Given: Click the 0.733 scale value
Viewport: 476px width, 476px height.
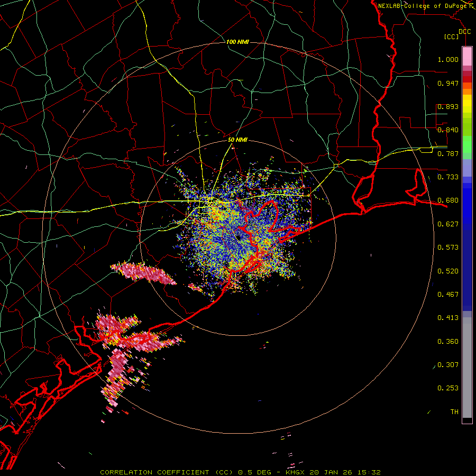Looking at the screenshot, I should (x=448, y=177).
